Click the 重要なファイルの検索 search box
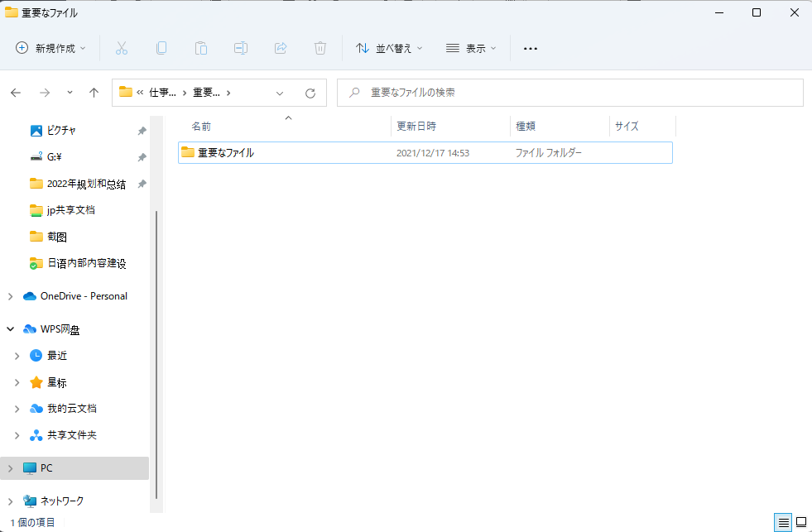 point(570,93)
